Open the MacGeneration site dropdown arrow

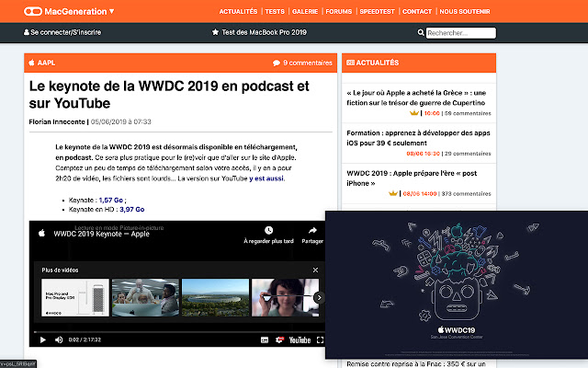pos(111,11)
